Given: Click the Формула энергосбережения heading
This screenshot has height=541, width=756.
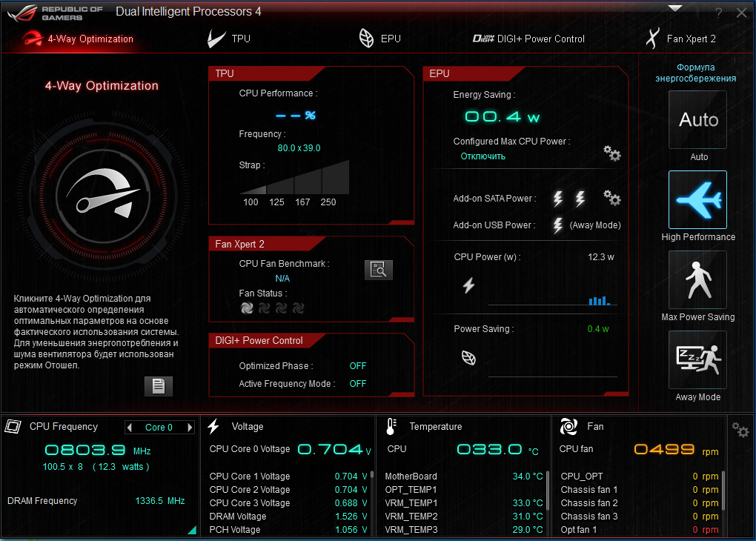Looking at the screenshot, I should 695,73.
